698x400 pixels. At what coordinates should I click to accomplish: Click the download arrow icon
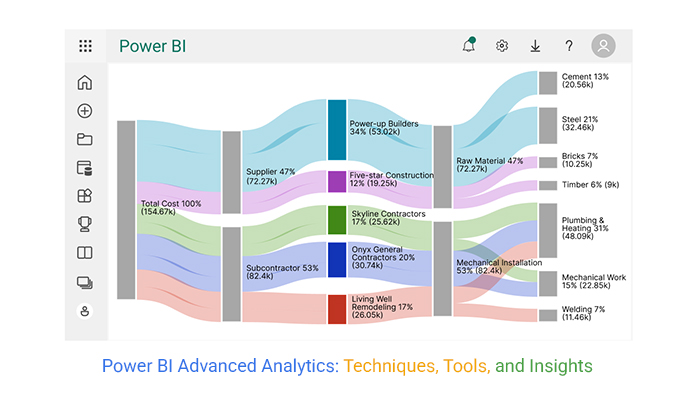536,46
